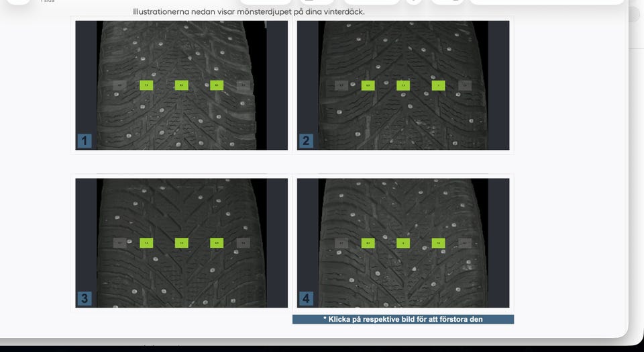Select the center green depth marker on tire 3
This screenshot has height=352, width=644.
click(x=182, y=243)
